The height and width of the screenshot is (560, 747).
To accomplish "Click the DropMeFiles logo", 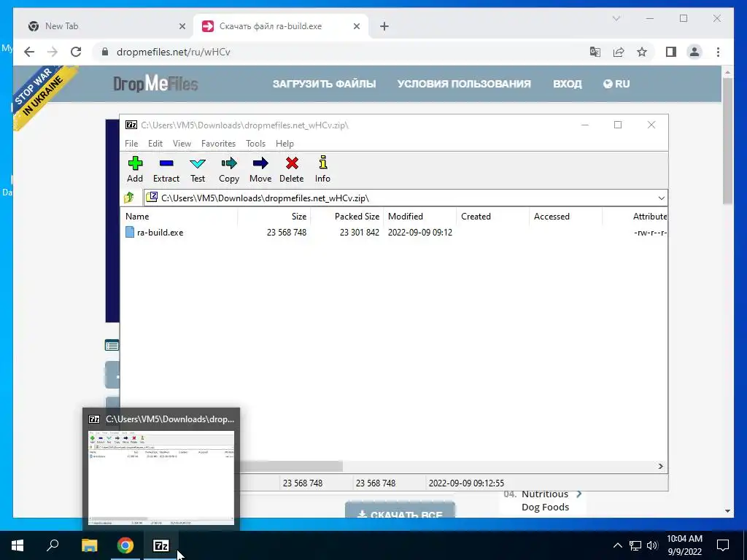I will point(155,85).
